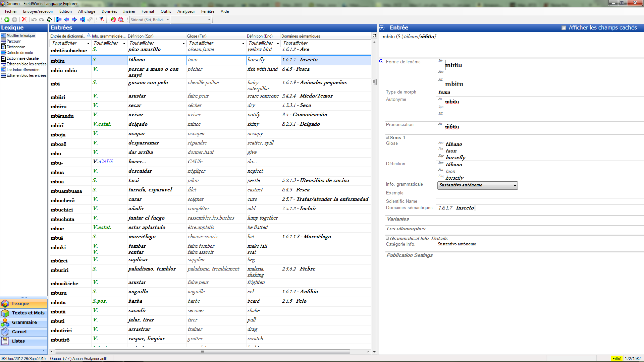This screenshot has height=362, width=644.
Task: Insert a new entry with plus icon
Action: click(113, 20)
